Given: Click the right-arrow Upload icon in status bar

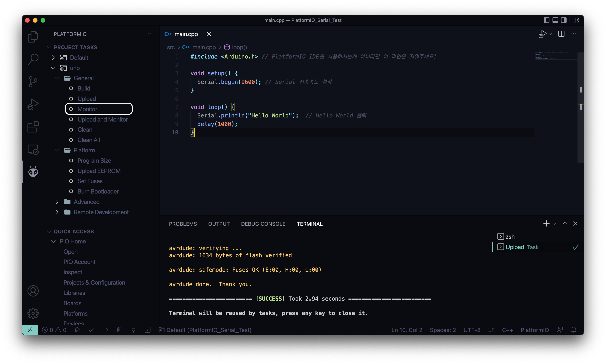Looking at the screenshot, I should (106, 330).
